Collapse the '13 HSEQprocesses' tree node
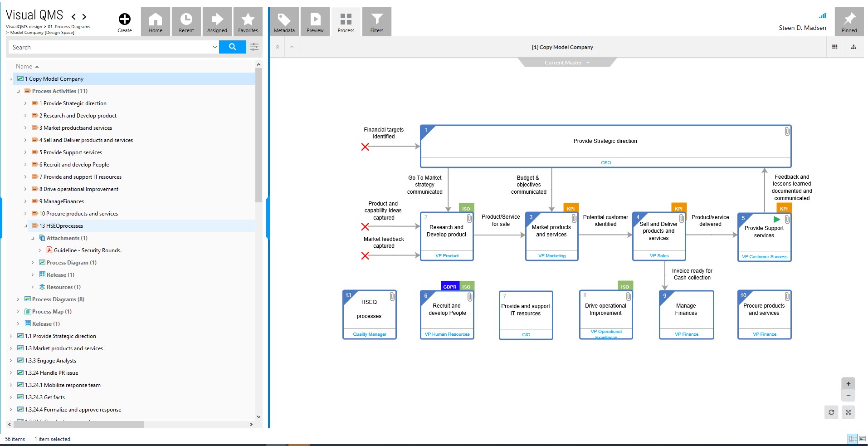Screen dimensions: 868x446 click(x=26, y=225)
